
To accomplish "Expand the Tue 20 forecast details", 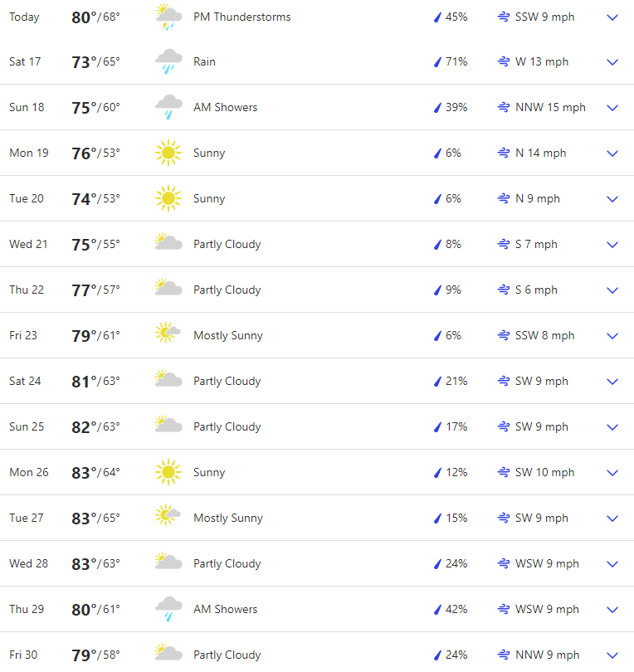I will 612,199.
